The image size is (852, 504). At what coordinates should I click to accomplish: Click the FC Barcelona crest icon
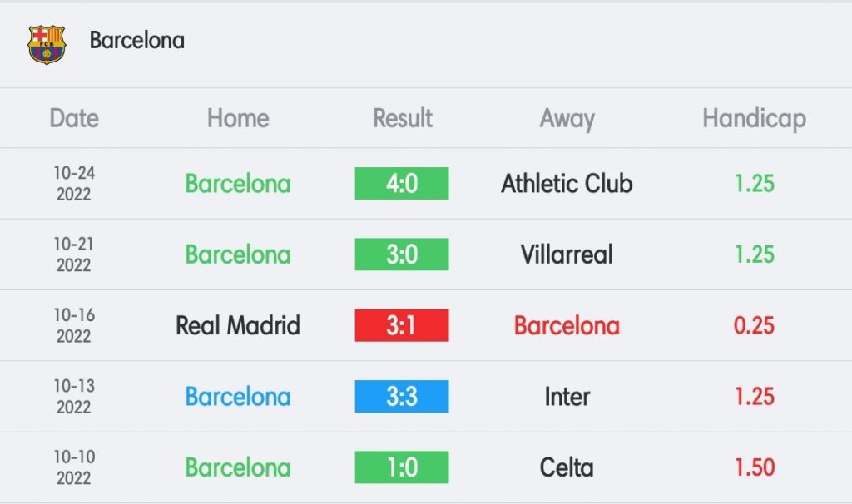pos(47,45)
